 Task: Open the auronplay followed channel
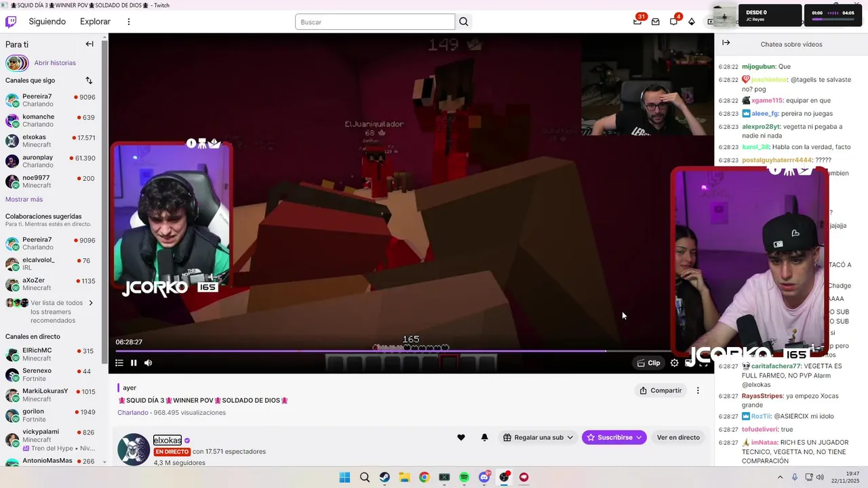click(52, 161)
